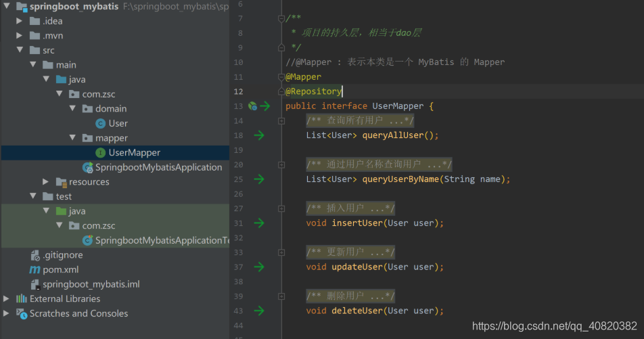Click navigation arrow beside interface UserMapper declaration
This screenshot has height=339, width=644.
(265, 106)
